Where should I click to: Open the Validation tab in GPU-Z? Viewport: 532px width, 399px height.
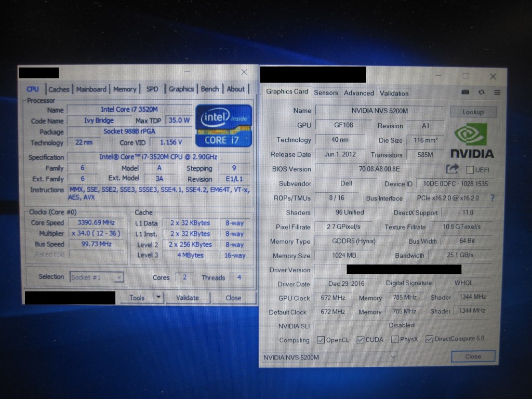(x=394, y=94)
